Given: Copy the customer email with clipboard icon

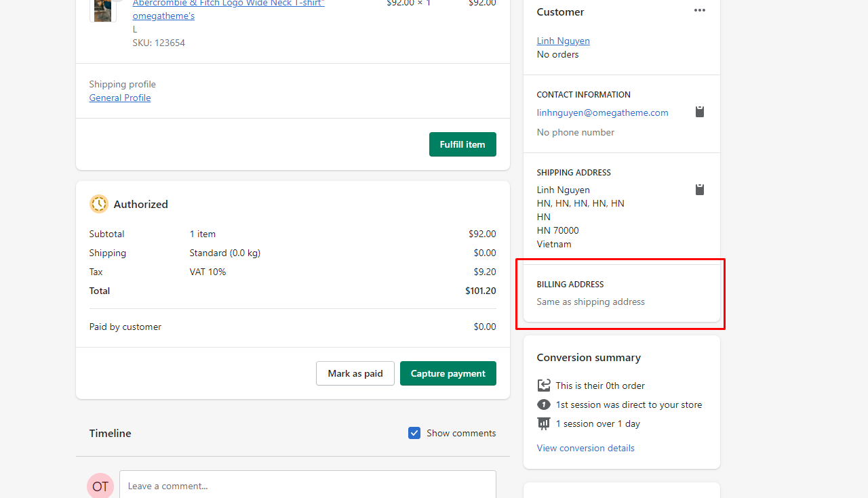Looking at the screenshot, I should [700, 112].
